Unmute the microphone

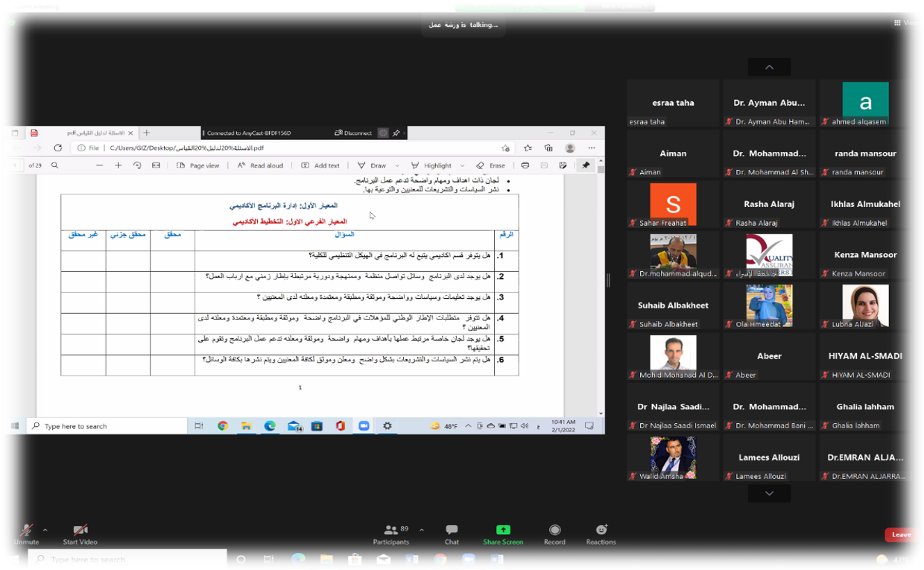pyautogui.click(x=26, y=532)
